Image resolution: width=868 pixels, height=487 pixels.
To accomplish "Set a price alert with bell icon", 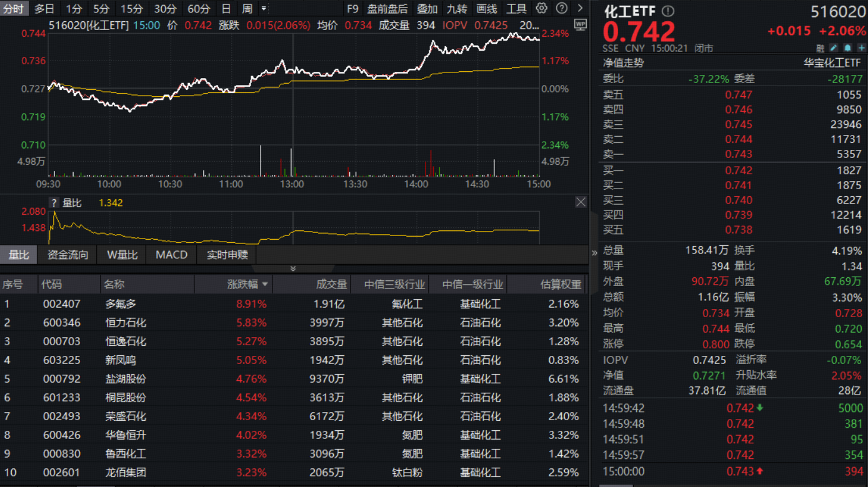I will 847,48.
